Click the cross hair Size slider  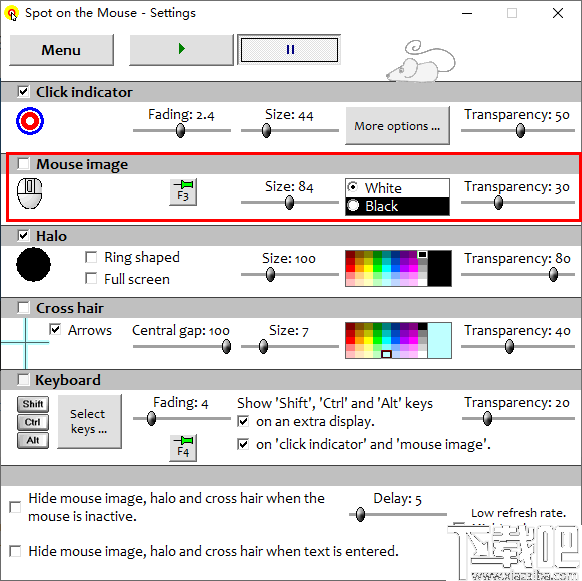(x=290, y=346)
